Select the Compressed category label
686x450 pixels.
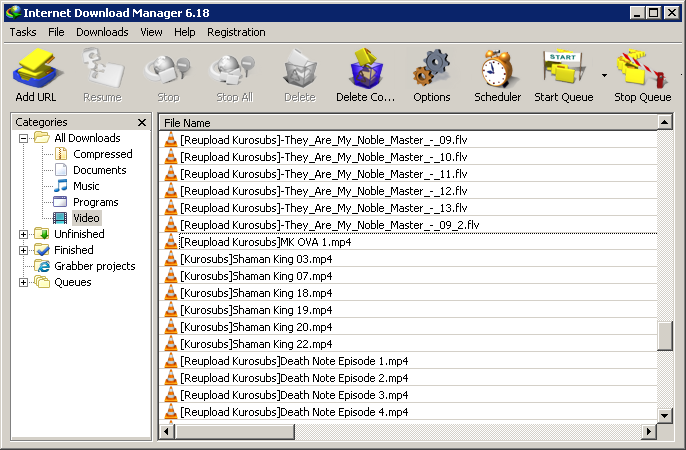tap(103, 154)
